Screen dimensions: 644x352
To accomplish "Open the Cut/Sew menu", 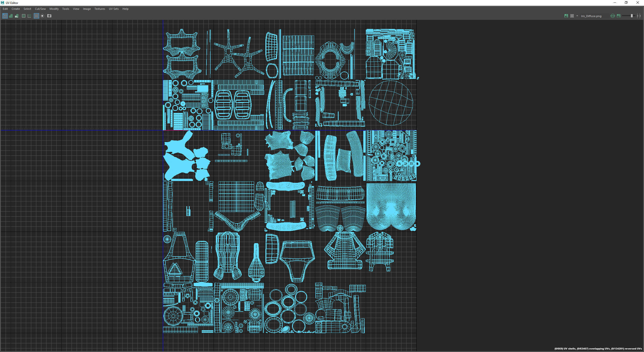I will pyautogui.click(x=40, y=9).
